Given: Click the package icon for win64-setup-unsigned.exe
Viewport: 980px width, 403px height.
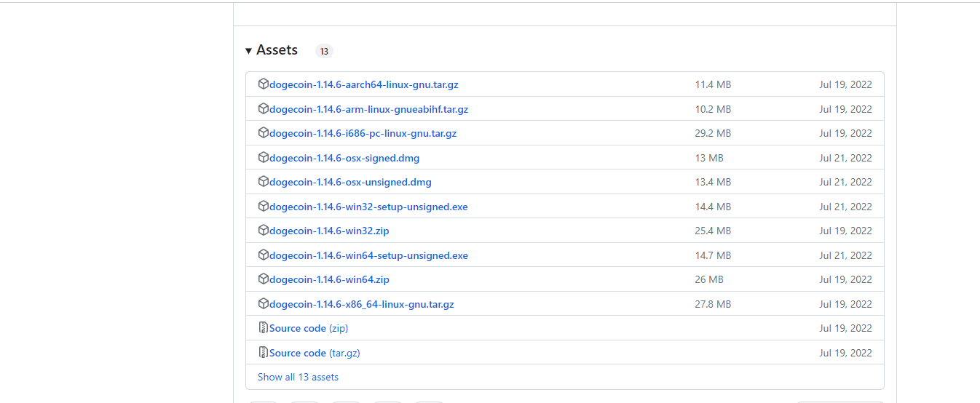Looking at the screenshot, I should (264, 255).
